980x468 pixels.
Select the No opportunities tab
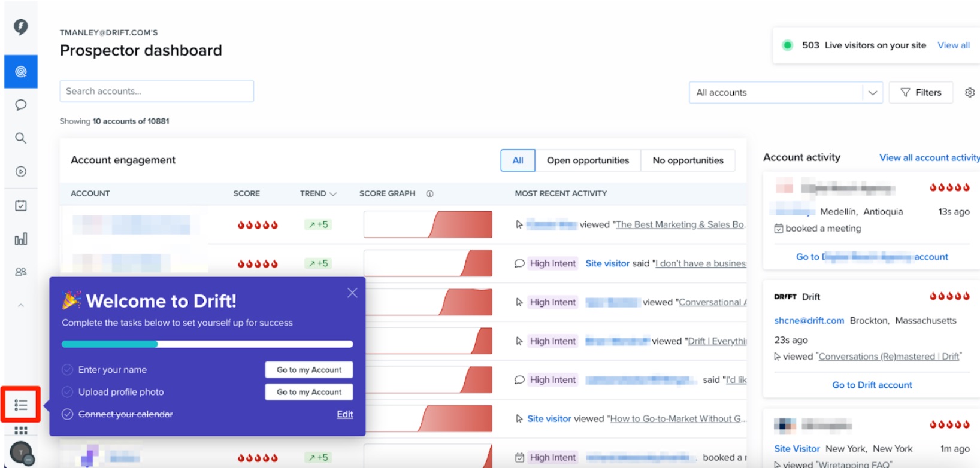click(x=688, y=160)
